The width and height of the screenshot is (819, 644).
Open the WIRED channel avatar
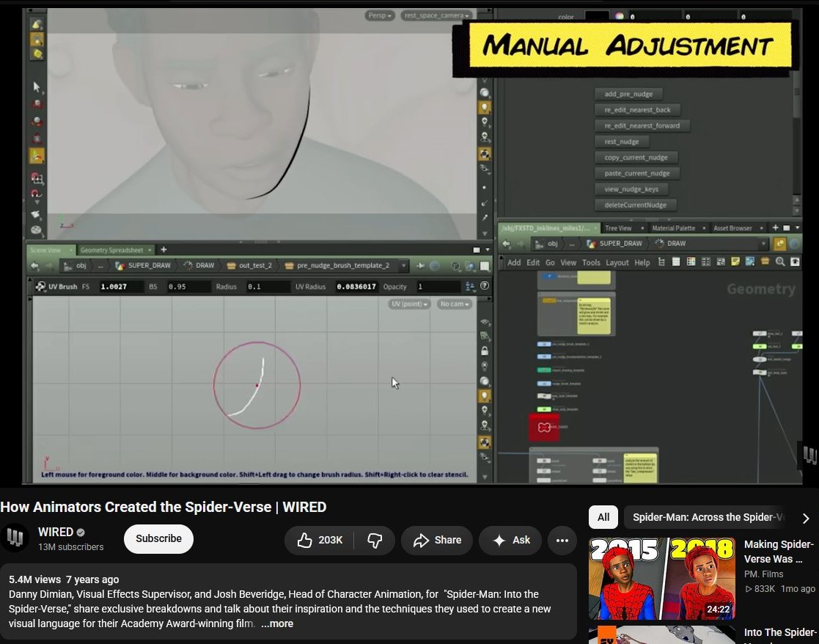click(15, 538)
